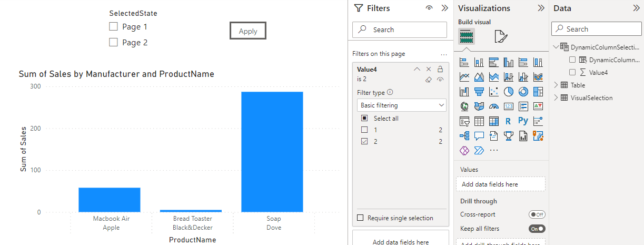The height and width of the screenshot is (245, 644).
Task: Select the clustered column chart visual
Action: tap(509, 62)
